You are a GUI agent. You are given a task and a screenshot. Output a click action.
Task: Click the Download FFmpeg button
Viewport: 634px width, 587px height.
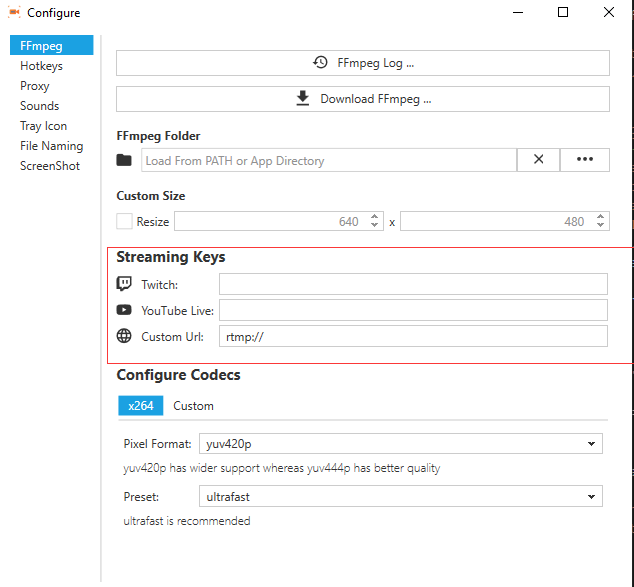coord(362,99)
